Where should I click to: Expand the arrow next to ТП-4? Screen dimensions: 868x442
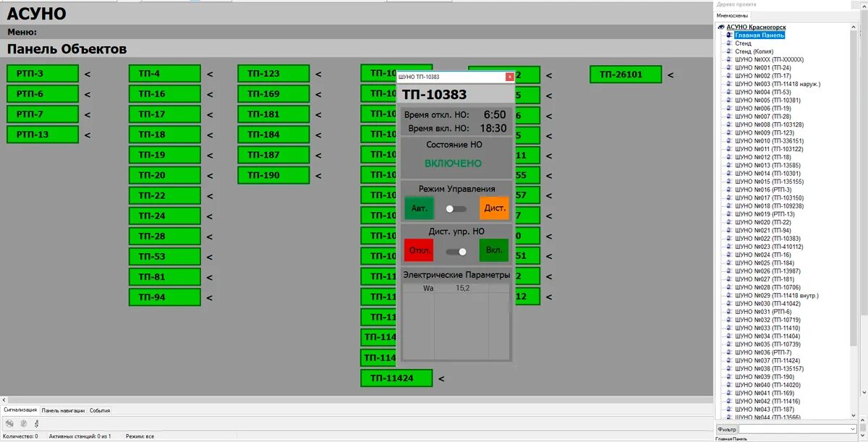[210, 74]
